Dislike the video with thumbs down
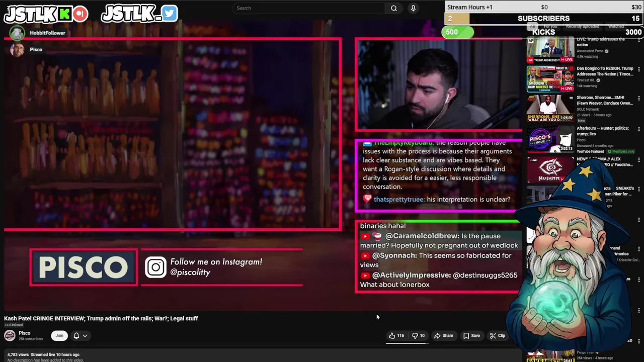 click(419, 335)
